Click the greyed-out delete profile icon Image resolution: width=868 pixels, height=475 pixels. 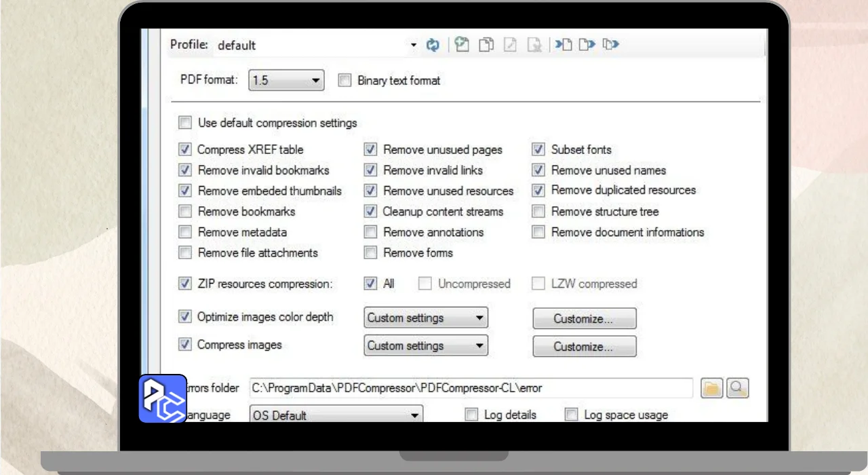click(x=535, y=45)
